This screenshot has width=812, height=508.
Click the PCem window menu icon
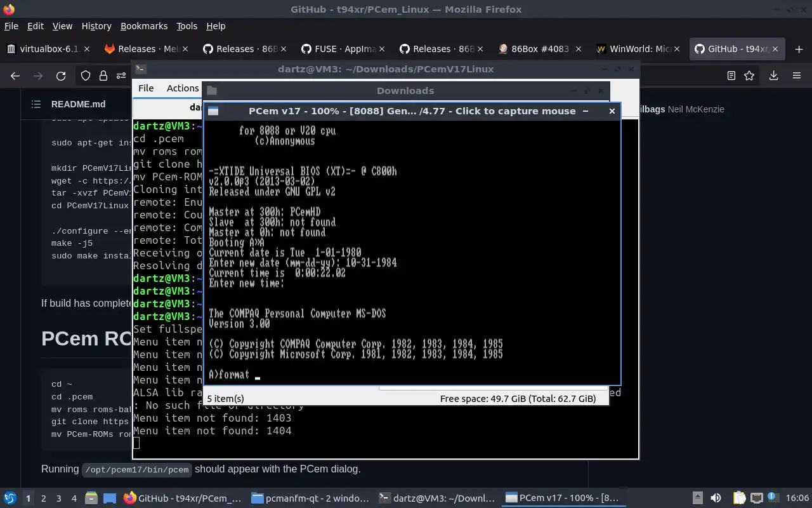[213, 111]
